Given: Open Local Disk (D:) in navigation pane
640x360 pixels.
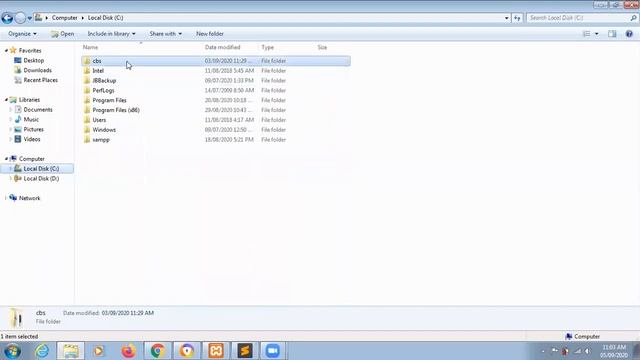Looking at the screenshot, I should point(41,178).
